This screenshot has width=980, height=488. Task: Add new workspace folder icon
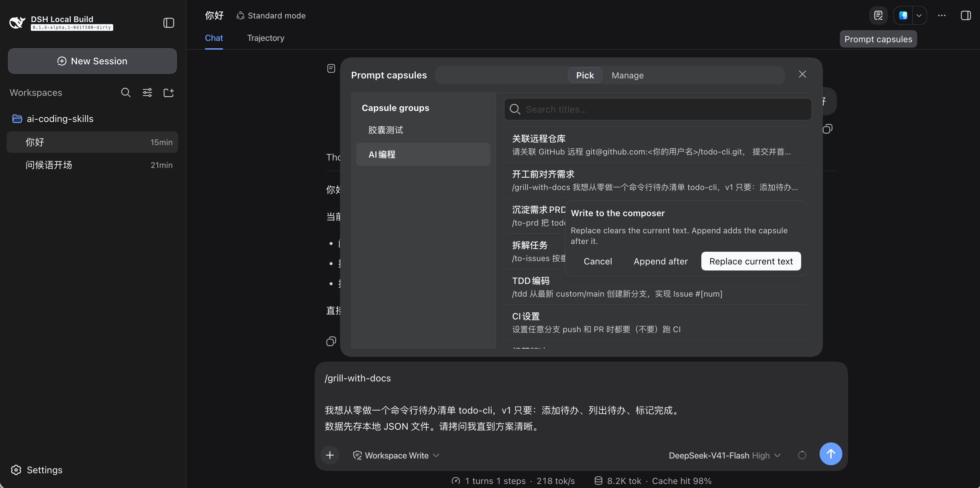tap(168, 93)
